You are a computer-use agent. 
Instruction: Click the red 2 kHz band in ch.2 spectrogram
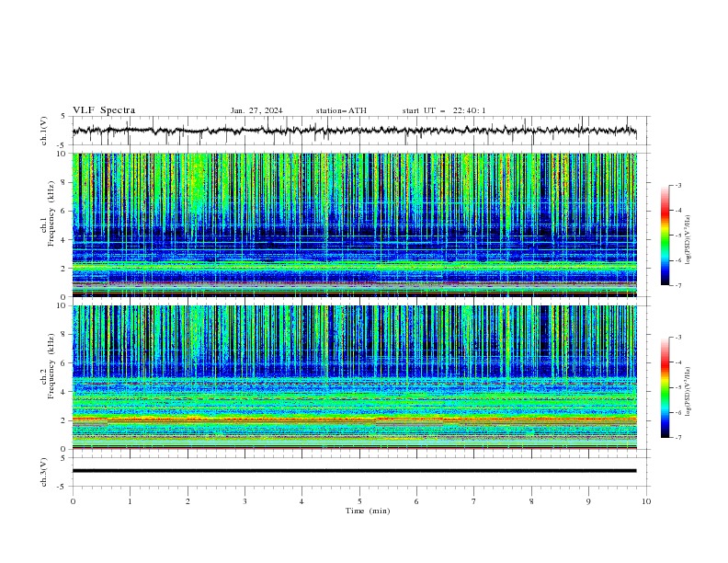354,419
